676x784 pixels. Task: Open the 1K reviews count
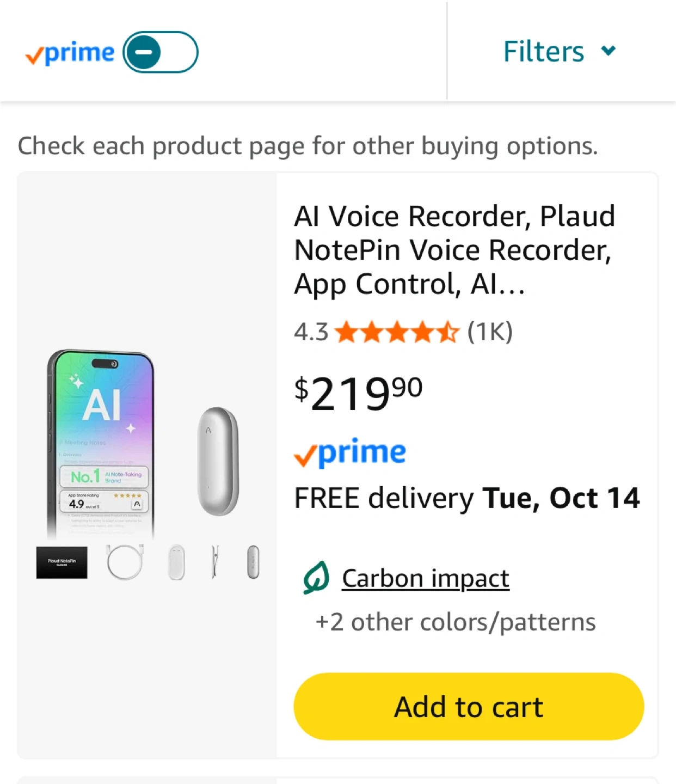490,332
